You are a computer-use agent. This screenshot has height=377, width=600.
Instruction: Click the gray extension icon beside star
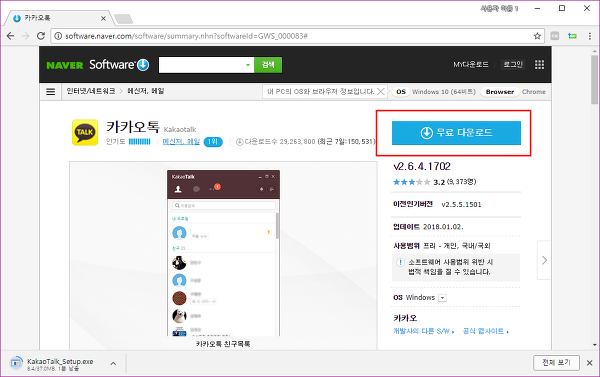pyautogui.click(x=554, y=36)
